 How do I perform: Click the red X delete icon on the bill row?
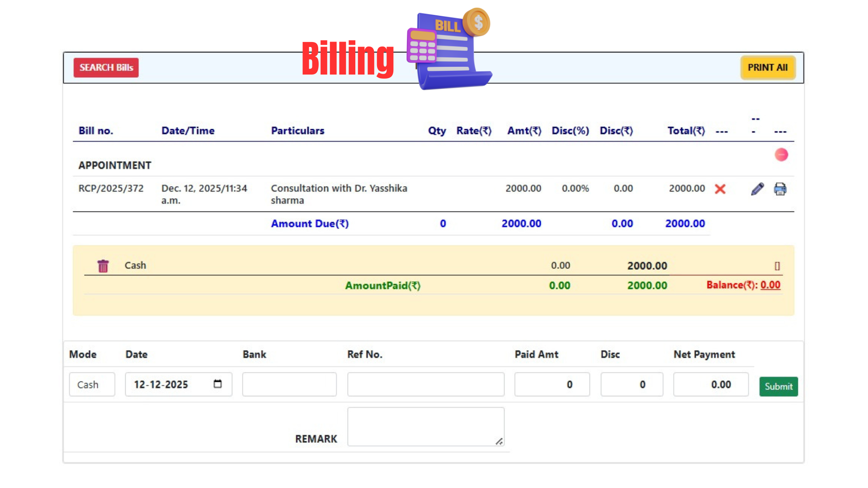(x=720, y=189)
